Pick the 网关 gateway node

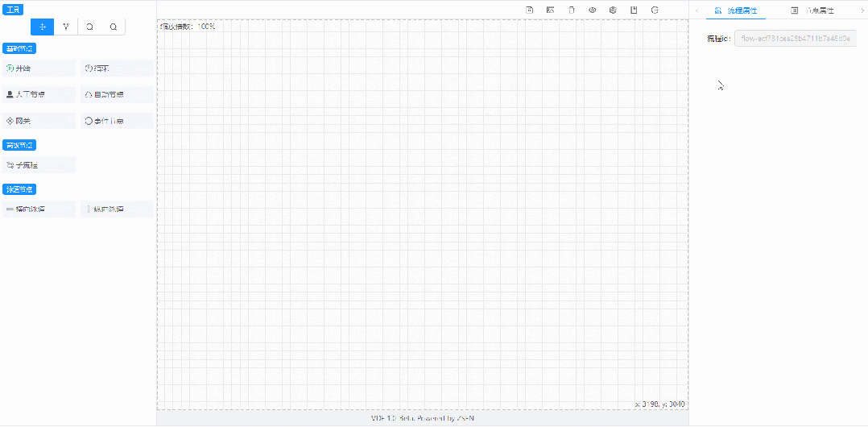39,121
